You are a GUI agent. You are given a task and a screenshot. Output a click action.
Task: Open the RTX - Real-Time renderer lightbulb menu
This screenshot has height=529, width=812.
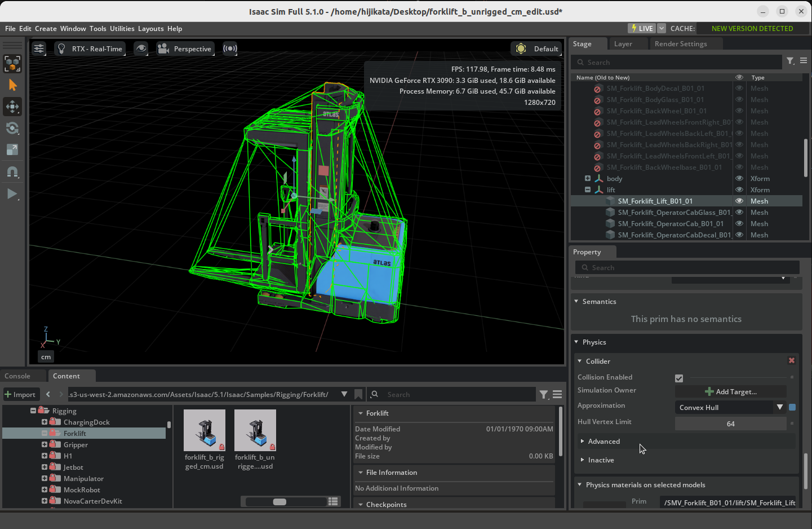click(x=61, y=49)
